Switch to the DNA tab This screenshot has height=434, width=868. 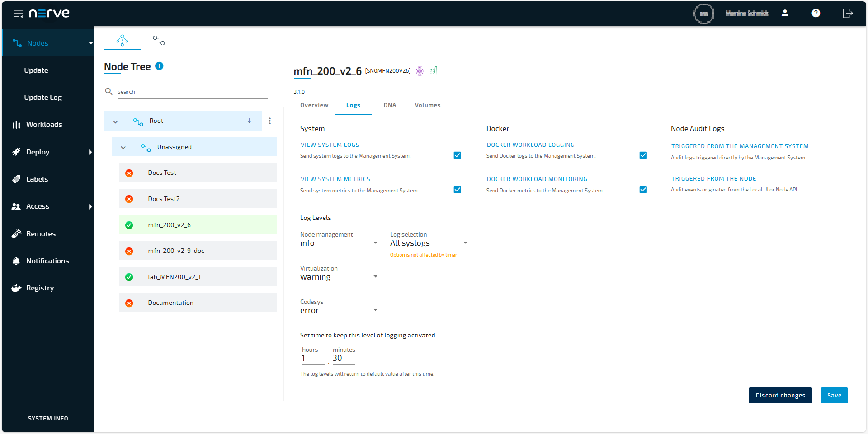(x=390, y=105)
